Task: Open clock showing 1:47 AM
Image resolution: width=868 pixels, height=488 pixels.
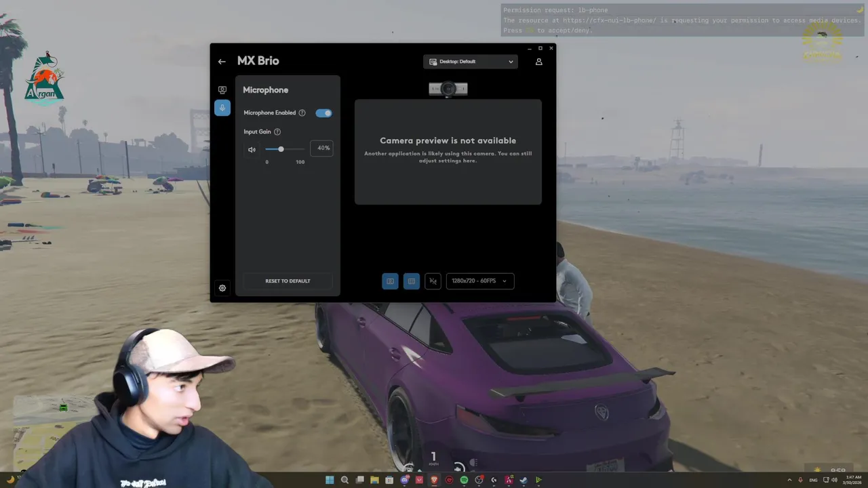Action: point(852,480)
